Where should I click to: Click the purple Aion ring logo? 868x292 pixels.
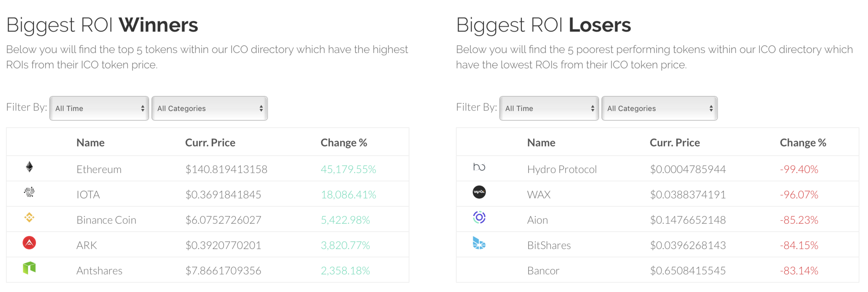[479, 217]
